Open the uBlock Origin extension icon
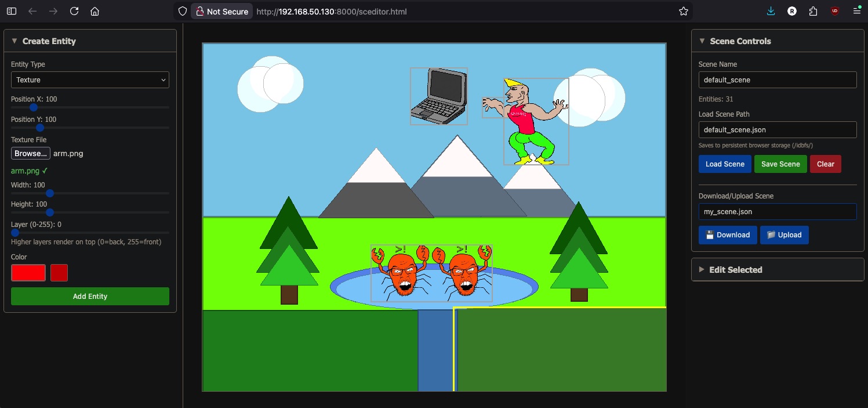Viewport: 868px width, 408px height. click(x=835, y=11)
